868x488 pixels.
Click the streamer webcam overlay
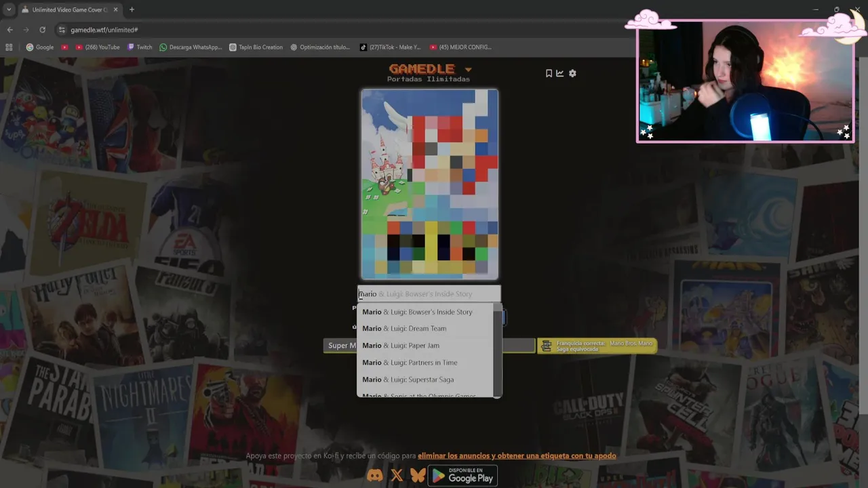745,81
